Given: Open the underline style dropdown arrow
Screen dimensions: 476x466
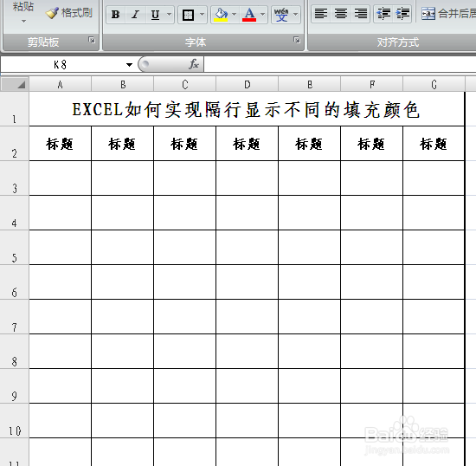Looking at the screenshot, I should [170, 14].
